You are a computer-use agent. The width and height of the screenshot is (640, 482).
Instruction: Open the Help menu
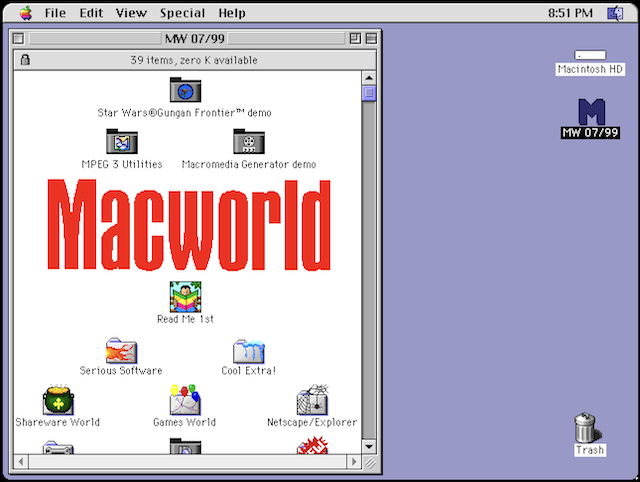click(x=232, y=13)
